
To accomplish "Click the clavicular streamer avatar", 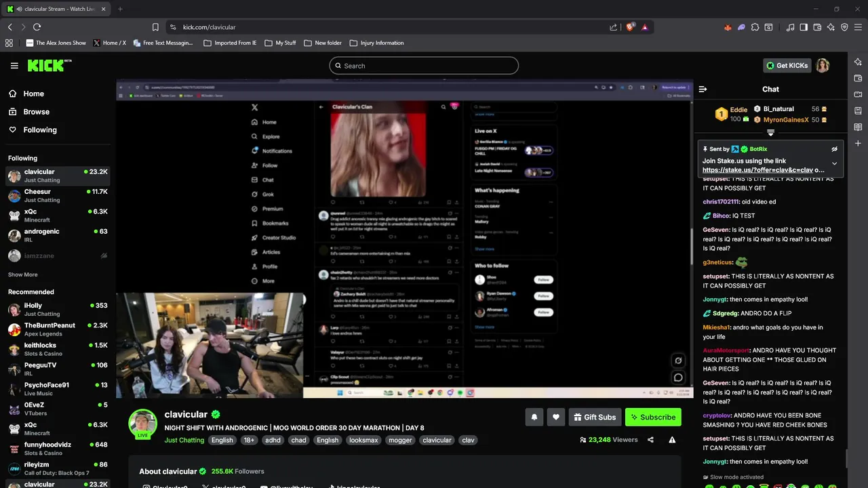I will pos(142,424).
